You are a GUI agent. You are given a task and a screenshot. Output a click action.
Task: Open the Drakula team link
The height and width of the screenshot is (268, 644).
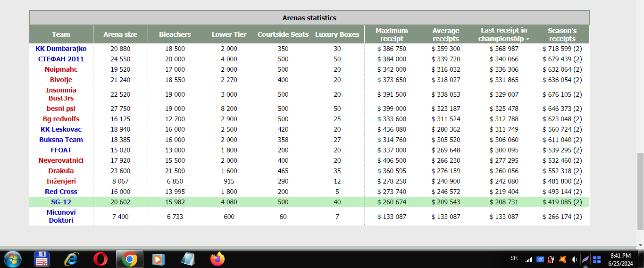coord(61,171)
